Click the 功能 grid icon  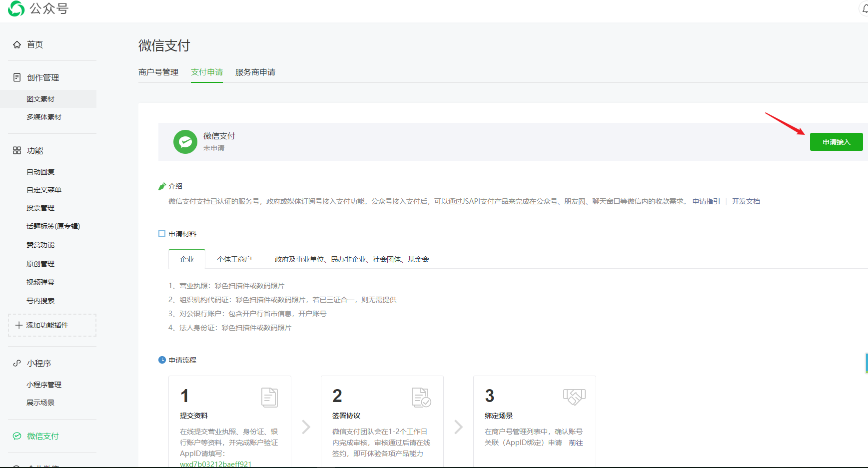pyautogui.click(x=17, y=150)
